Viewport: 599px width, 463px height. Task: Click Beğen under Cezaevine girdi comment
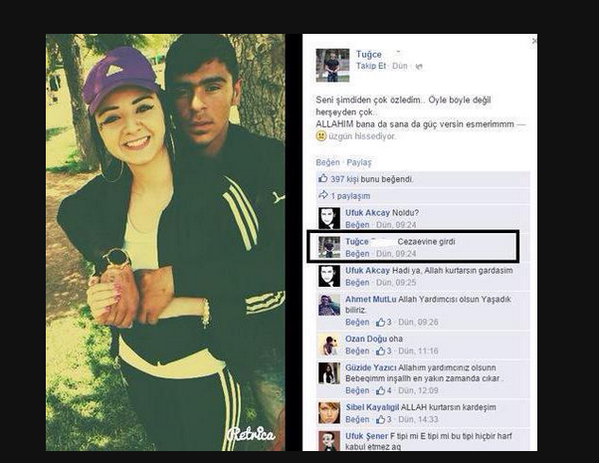(357, 254)
